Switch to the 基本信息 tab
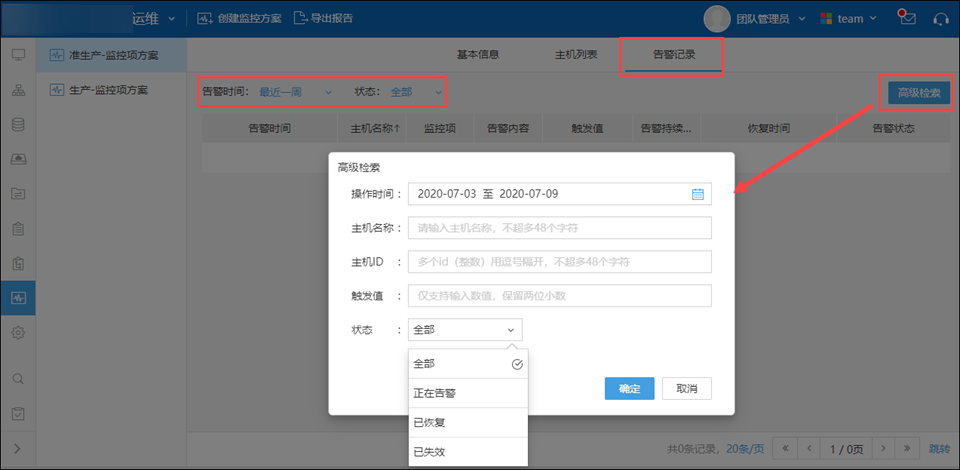The width and height of the screenshot is (960, 470). tap(478, 54)
